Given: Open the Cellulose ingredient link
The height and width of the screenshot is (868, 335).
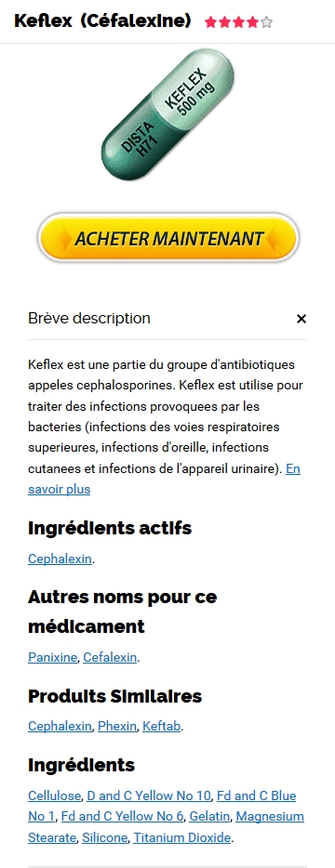Looking at the screenshot, I should coord(54,796).
